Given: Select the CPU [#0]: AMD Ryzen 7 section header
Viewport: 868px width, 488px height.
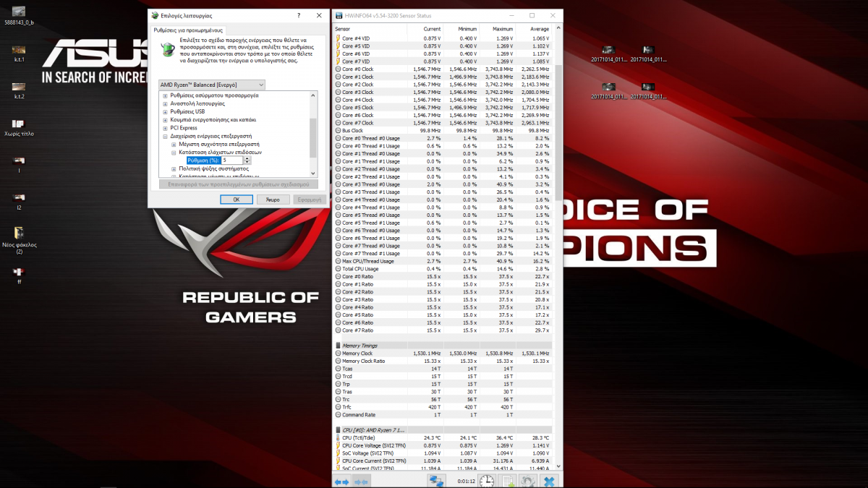Looking at the screenshot, I should coord(443,430).
